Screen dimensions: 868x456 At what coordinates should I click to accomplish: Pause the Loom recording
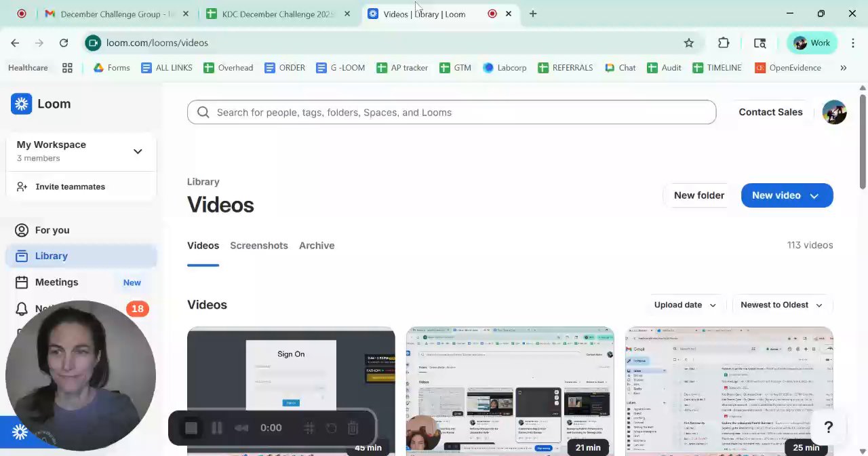point(217,428)
